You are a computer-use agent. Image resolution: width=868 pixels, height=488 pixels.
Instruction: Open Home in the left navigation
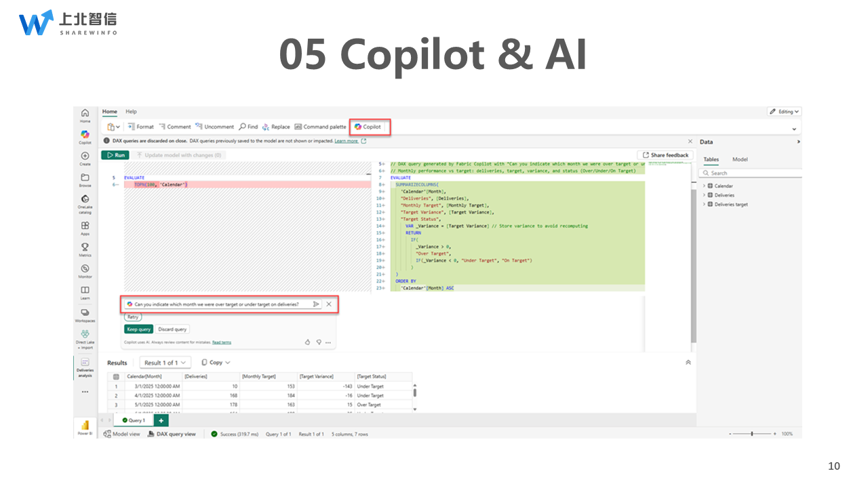[x=85, y=115]
